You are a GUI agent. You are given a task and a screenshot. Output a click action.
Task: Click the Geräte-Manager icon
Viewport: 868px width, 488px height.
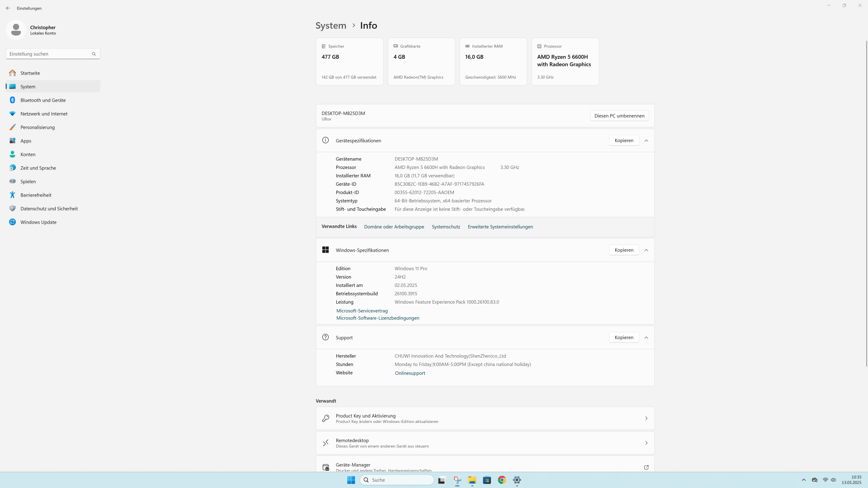[325, 467]
